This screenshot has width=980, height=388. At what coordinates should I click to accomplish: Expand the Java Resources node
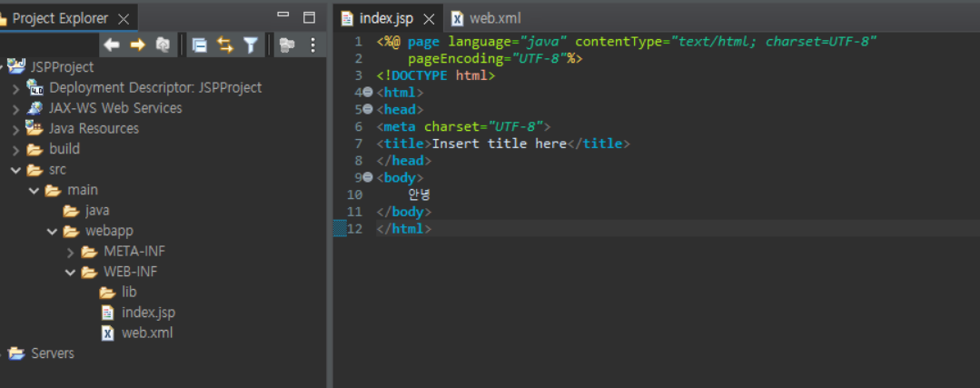(x=15, y=130)
